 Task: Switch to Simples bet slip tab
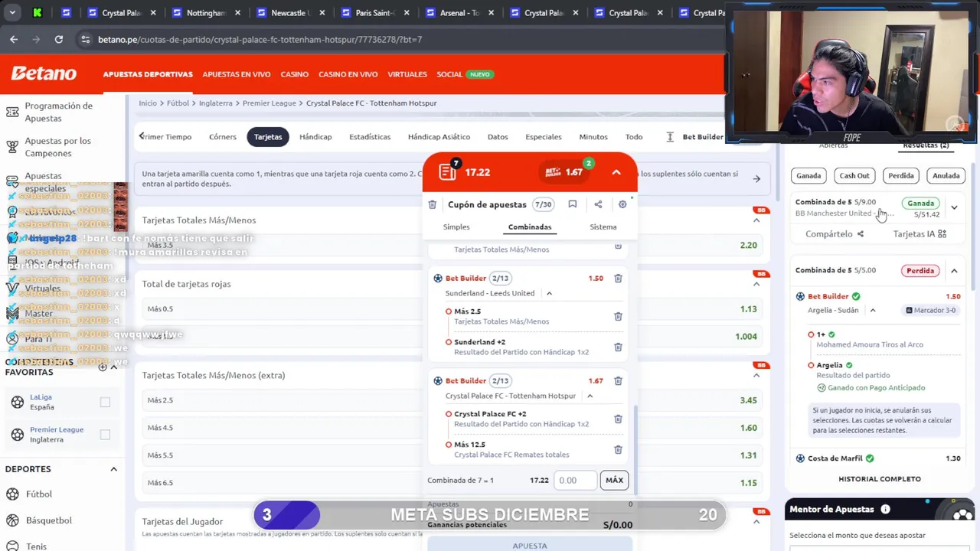point(456,227)
